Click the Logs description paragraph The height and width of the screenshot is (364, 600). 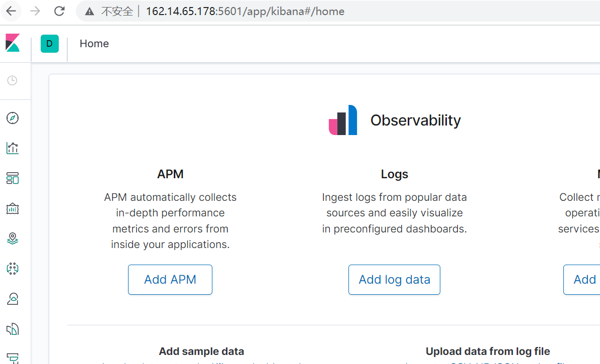click(x=395, y=213)
